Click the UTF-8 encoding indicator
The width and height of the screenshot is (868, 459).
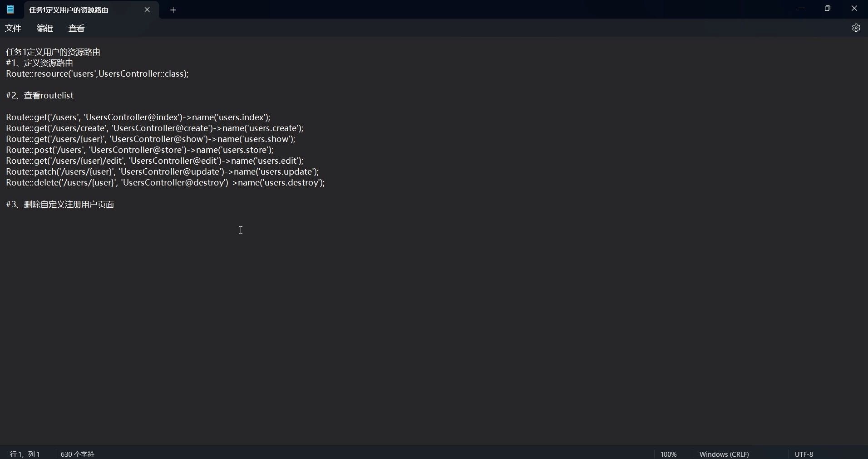point(804,454)
